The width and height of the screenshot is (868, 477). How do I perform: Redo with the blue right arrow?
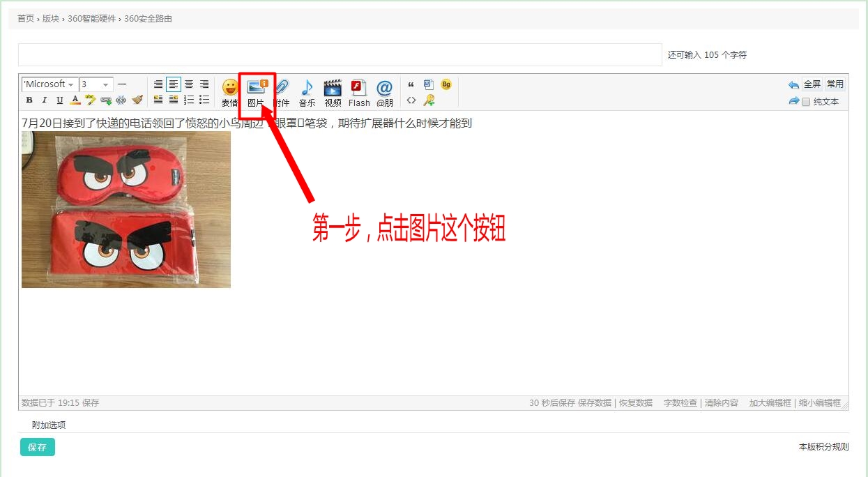793,101
